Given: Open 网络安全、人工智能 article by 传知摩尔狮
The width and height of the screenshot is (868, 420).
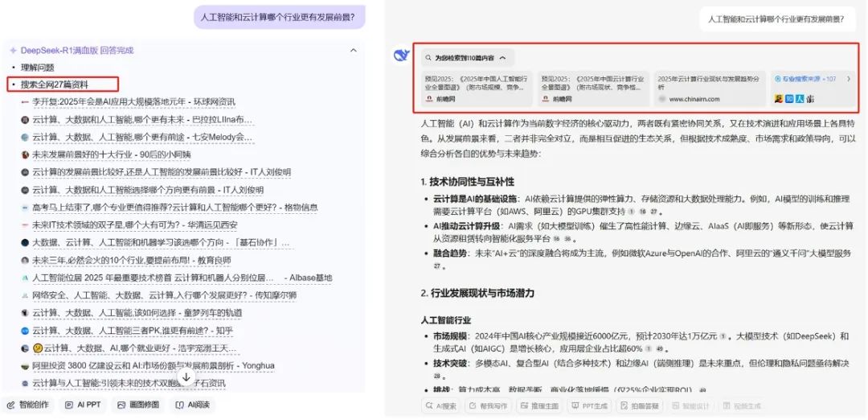Looking at the screenshot, I should (165, 295).
